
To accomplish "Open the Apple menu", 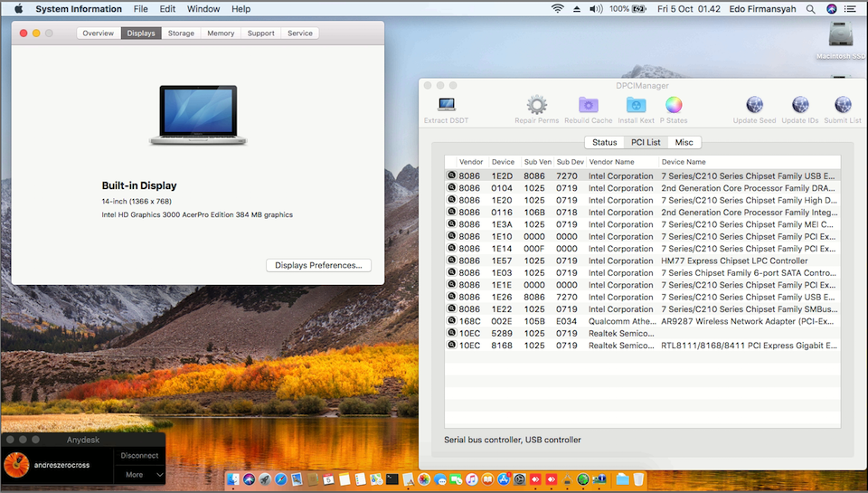I will coord(18,9).
